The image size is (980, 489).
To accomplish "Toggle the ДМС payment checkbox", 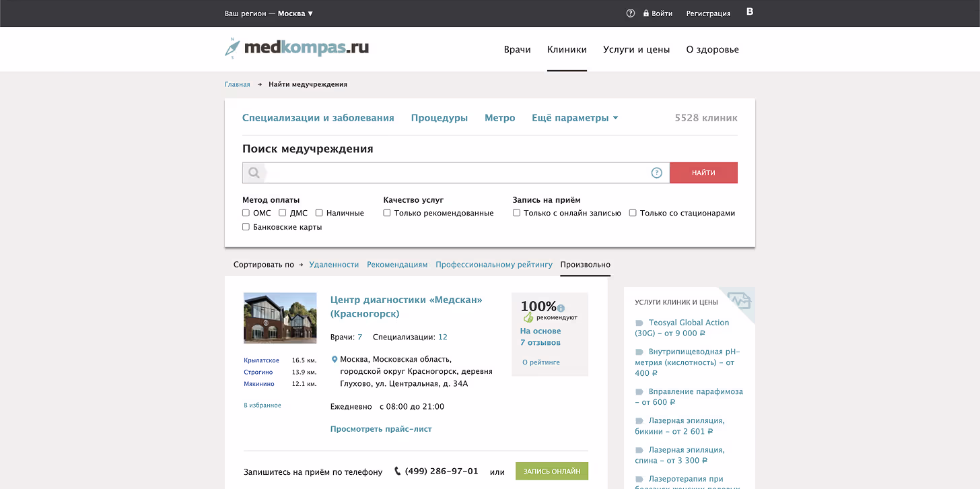I will pyautogui.click(x=283, y=213).
